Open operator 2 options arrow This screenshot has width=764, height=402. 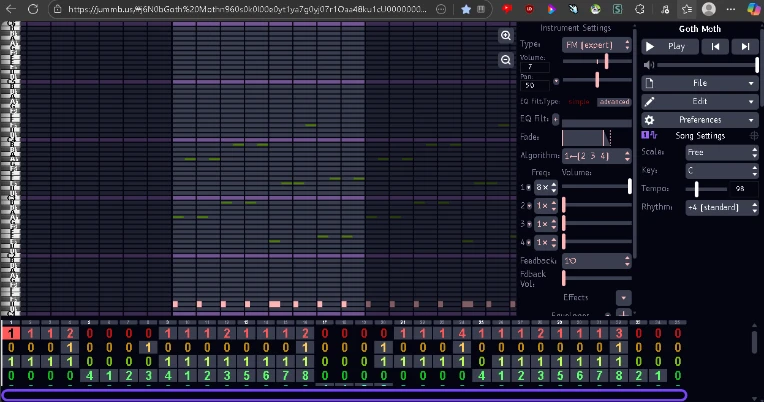click(x=529, y=206)
